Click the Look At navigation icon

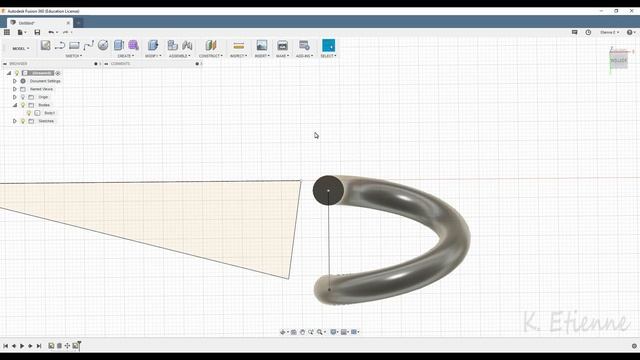click(293, 332)
